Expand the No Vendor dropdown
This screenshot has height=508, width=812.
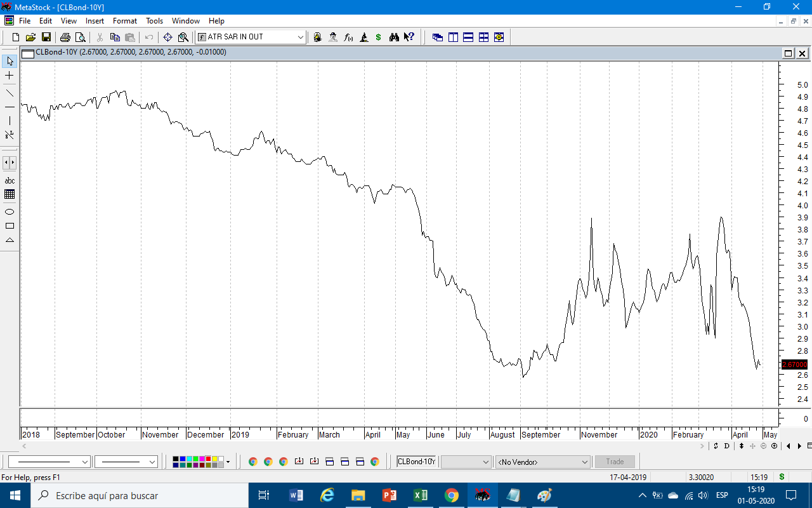coord(585,462)
